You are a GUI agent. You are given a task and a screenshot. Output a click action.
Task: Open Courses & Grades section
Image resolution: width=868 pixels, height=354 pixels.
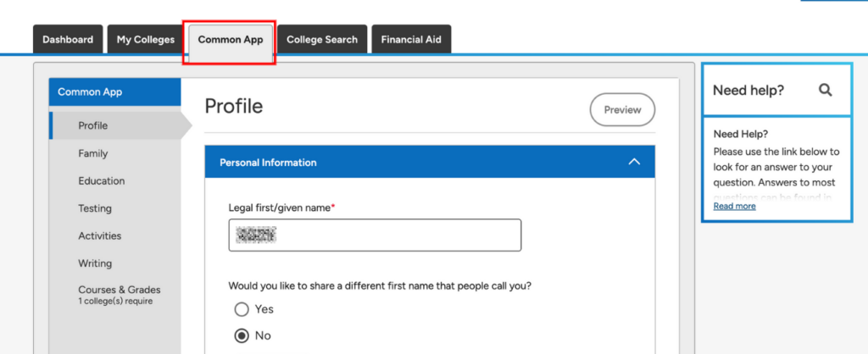(x=119, y=290)
